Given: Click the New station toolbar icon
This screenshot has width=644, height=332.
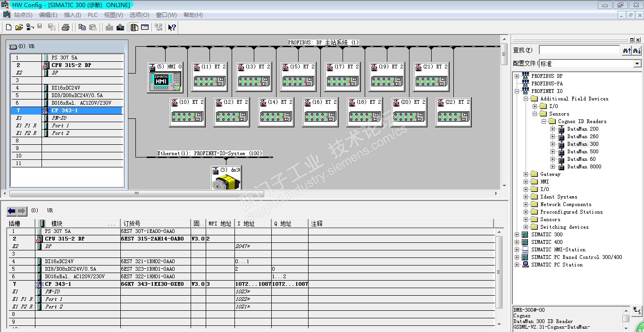Looking at the screenshot, I should tap(8, 27).
